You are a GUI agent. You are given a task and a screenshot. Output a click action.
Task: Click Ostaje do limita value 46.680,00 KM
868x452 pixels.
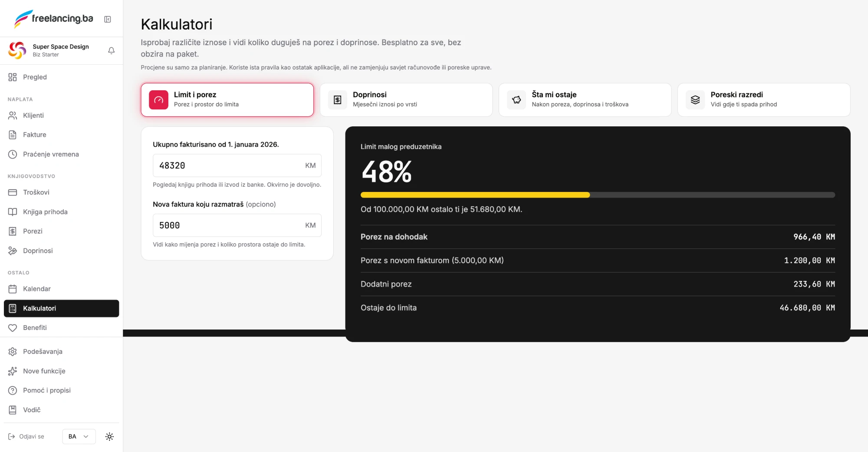tap(807, 308)
